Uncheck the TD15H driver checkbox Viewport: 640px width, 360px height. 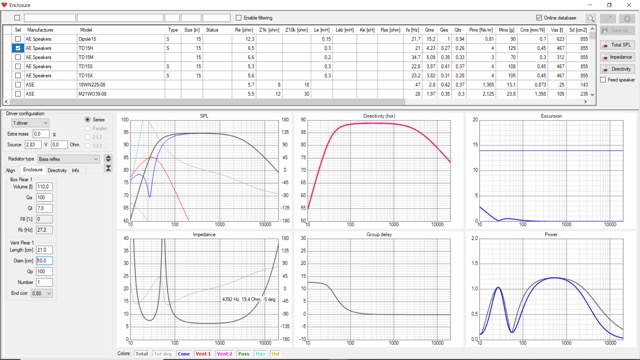[18, 48]
